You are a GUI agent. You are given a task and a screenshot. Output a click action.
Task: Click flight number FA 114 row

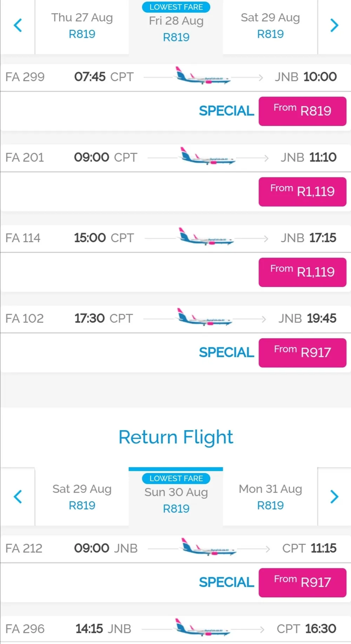pyautogui.click(x=23, y=238)
